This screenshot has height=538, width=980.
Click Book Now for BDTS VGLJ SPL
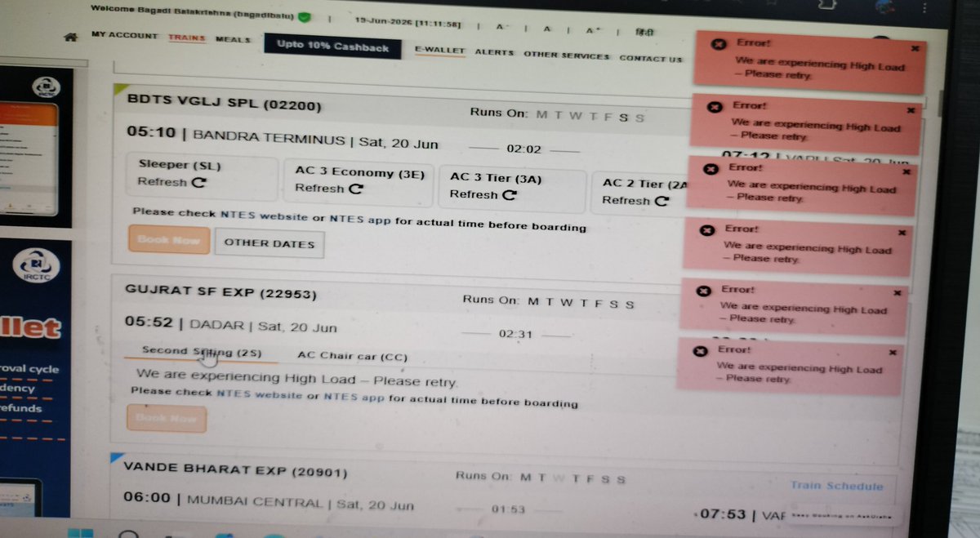tap(169, 240)
